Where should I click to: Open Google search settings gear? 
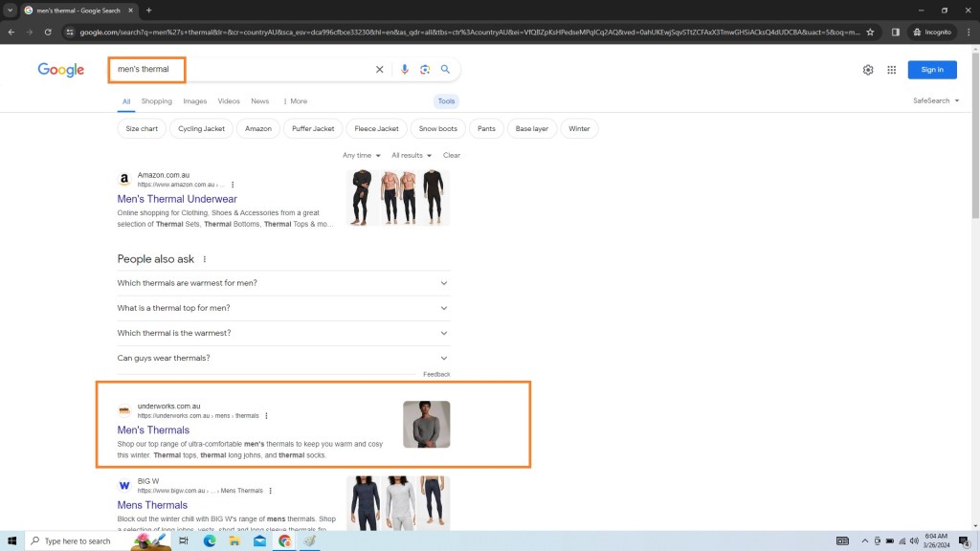click(x=868, y=70)
